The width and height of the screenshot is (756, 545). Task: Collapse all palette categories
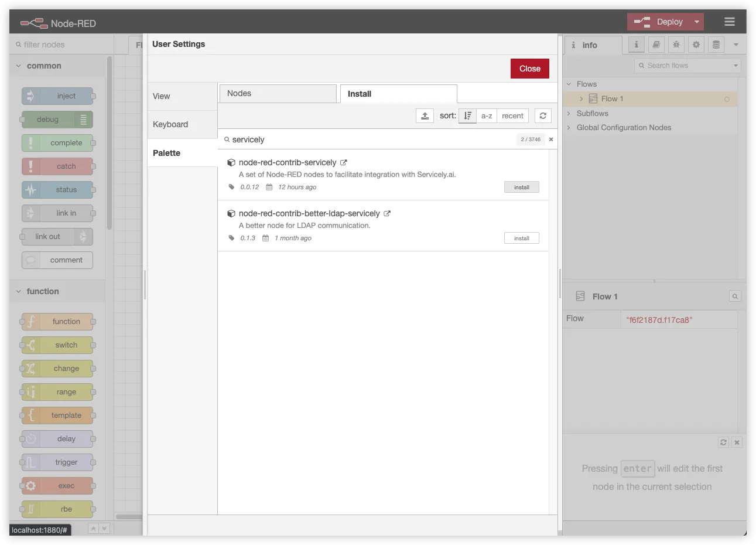point(93,528)
